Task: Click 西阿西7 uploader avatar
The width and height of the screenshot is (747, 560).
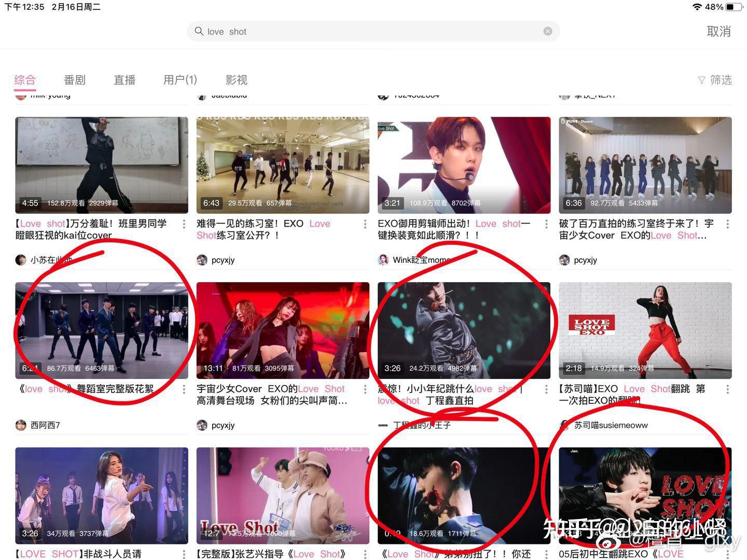Action: [x=21, y=425]
